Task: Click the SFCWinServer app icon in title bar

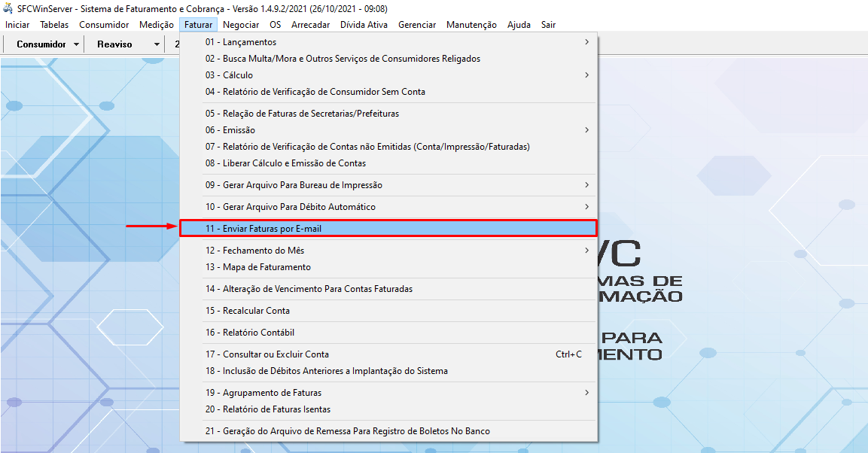Action: point(8,9)
